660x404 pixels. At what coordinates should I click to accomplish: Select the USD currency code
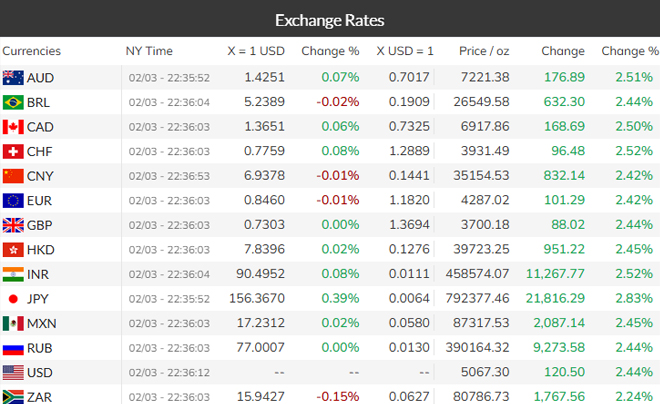pos(41,372)
